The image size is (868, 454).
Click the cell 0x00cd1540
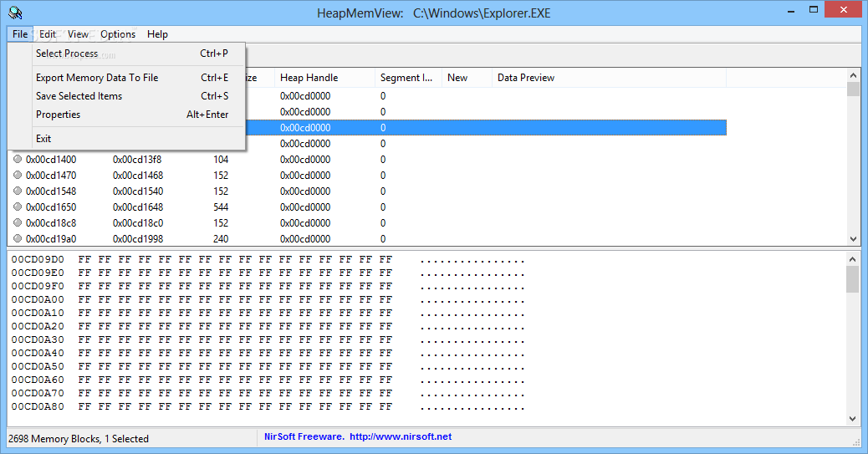coord(138,191)
